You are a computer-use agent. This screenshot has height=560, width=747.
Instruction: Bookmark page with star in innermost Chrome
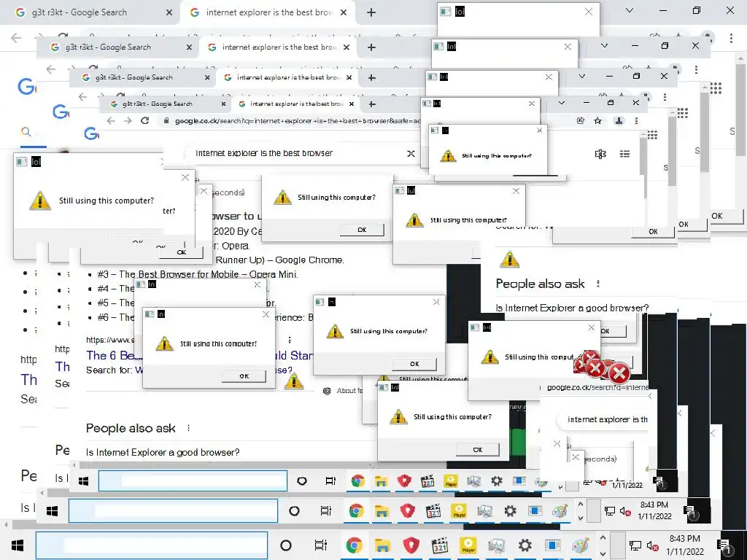pos(598,121)
